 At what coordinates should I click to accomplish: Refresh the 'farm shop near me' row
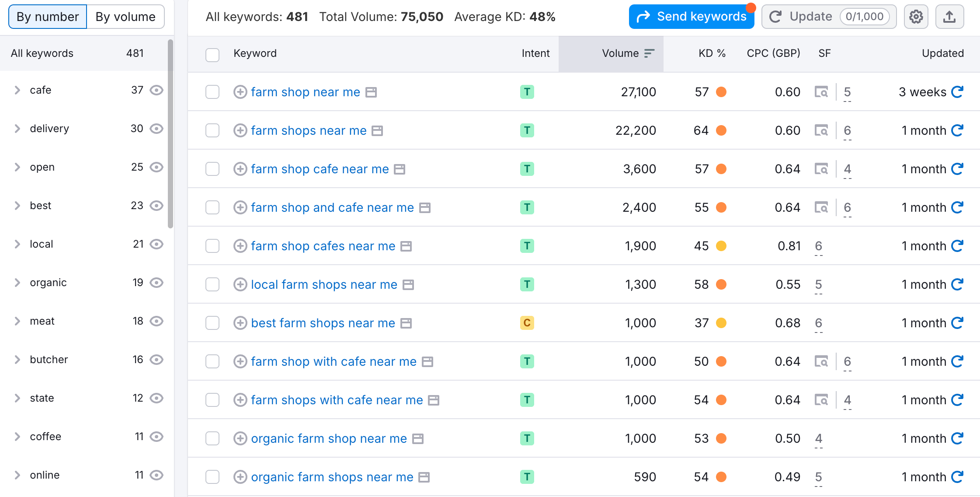click(x=957, y=92)
